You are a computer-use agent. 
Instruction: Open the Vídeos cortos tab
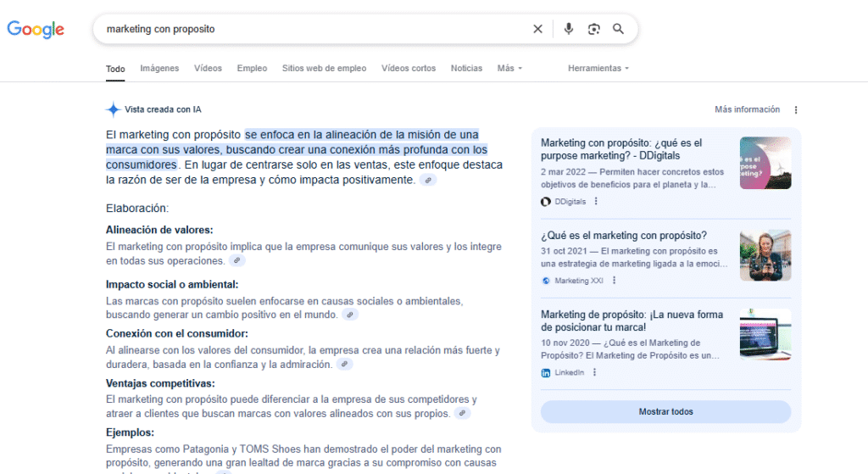pyautogui.click(x=409, y=68)
